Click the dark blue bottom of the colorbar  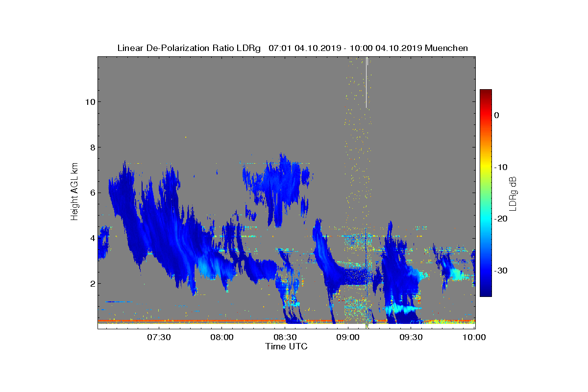point(486,293)
